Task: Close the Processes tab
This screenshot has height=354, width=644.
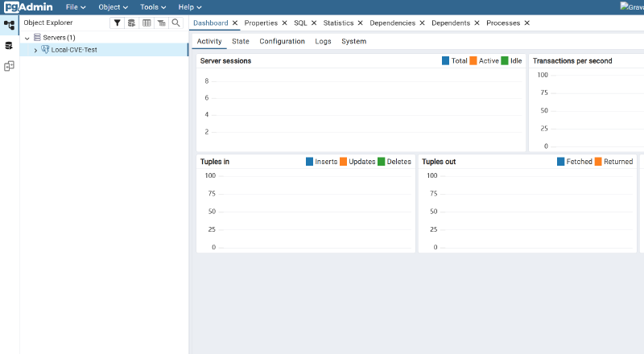Action: pos(527,23)
